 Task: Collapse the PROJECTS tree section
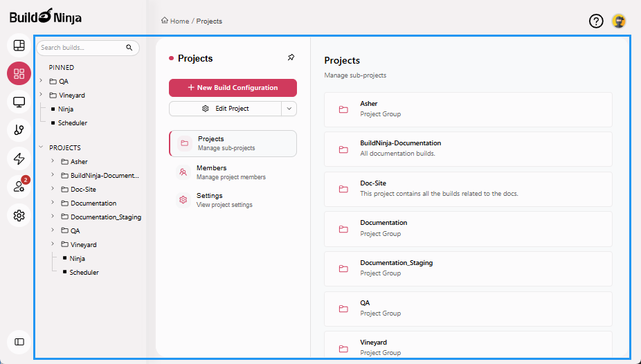[41, 147]
